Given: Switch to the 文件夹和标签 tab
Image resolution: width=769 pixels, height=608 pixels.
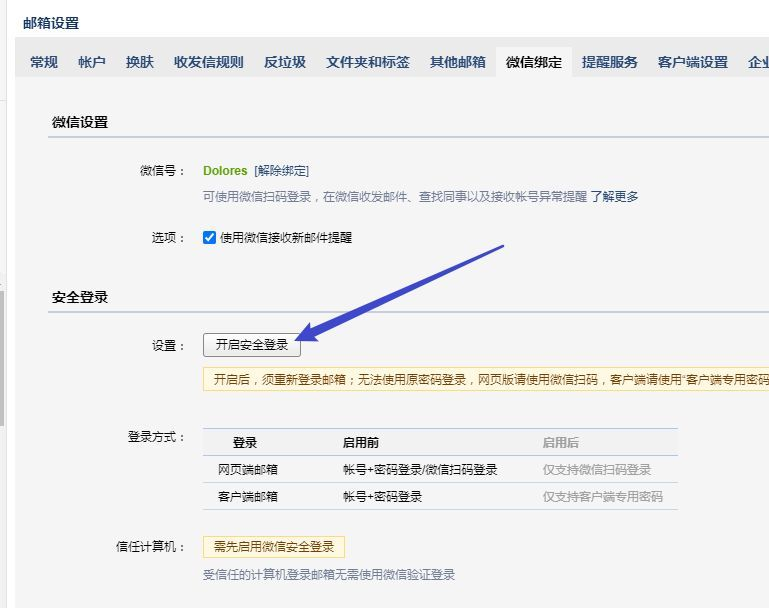Looking at the screenshot, I should pos(367,62).
